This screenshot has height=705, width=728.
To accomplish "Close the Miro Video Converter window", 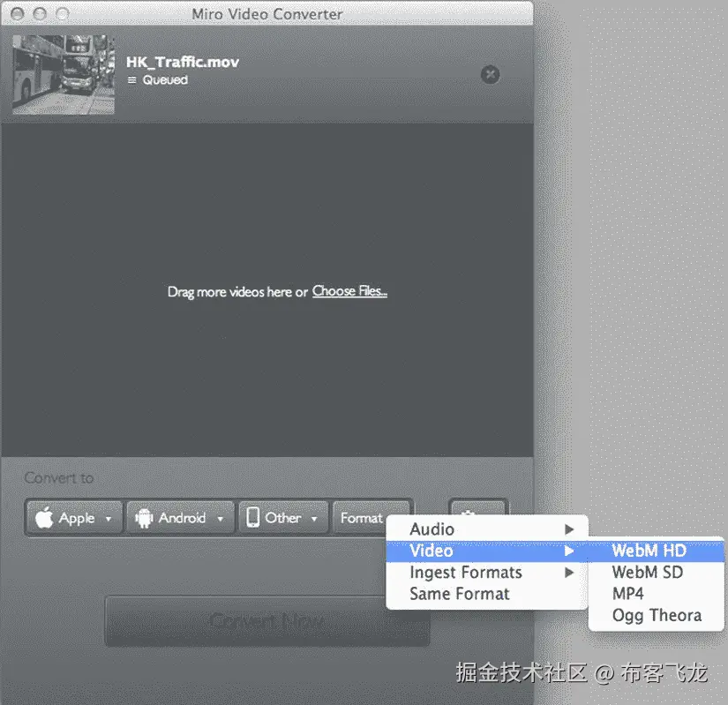I will click(x=17, y=14).
